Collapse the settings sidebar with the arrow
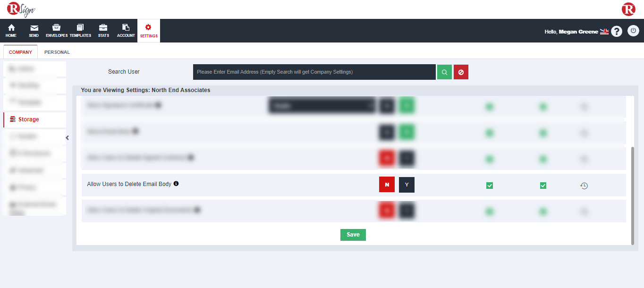The width and height of the screenshot is (644, 288). (x=67, y=138)
